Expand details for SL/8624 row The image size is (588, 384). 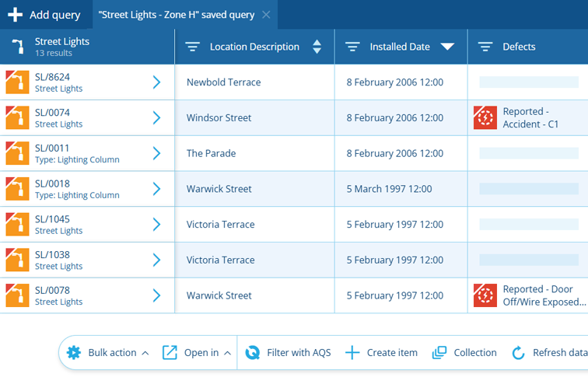157,82
